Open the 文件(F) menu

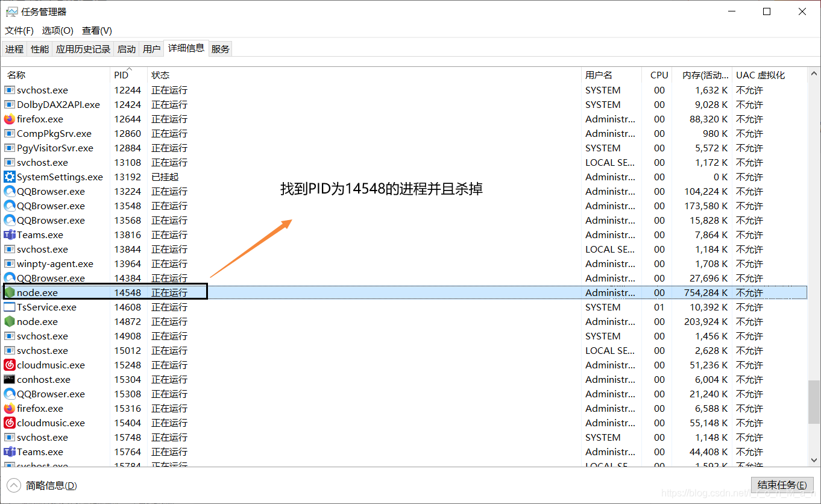pos(19,31)
